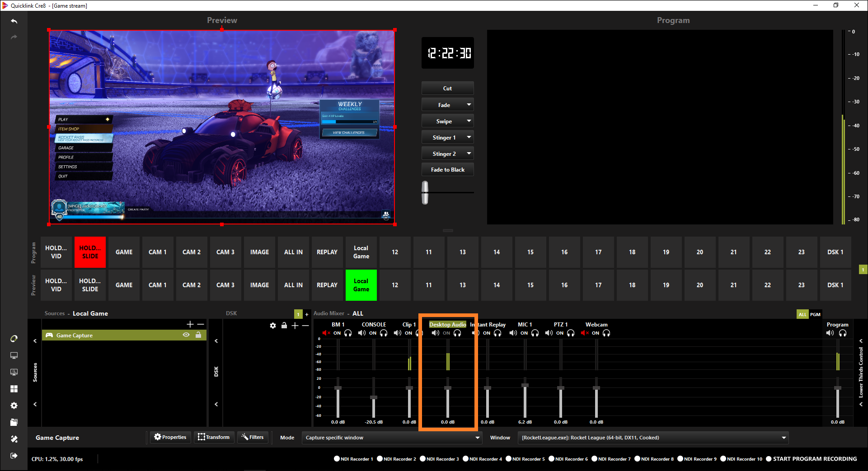Image resolution: width=868 pixels, height=471 pixels.
Task: Switch Audio Mixer to ALL tab
Action: (x=802, y=314)
